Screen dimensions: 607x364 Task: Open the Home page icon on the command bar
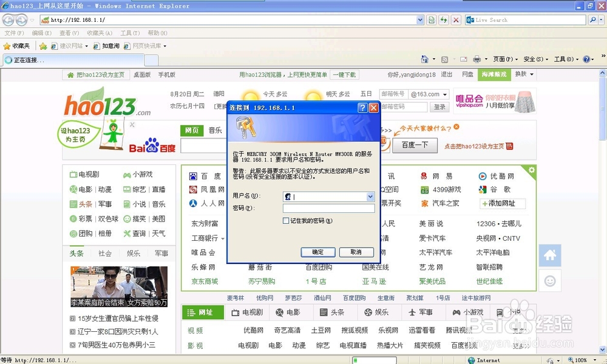tap(425, 59)
